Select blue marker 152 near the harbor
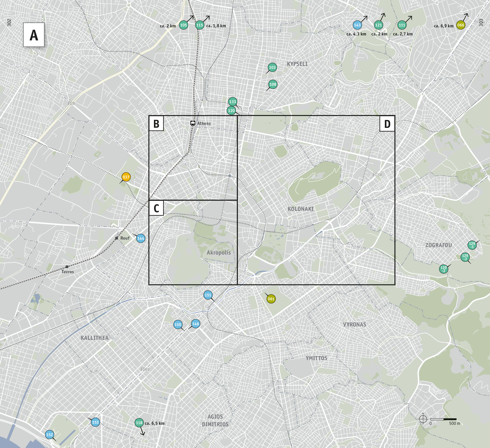 [x=49, y=435]
